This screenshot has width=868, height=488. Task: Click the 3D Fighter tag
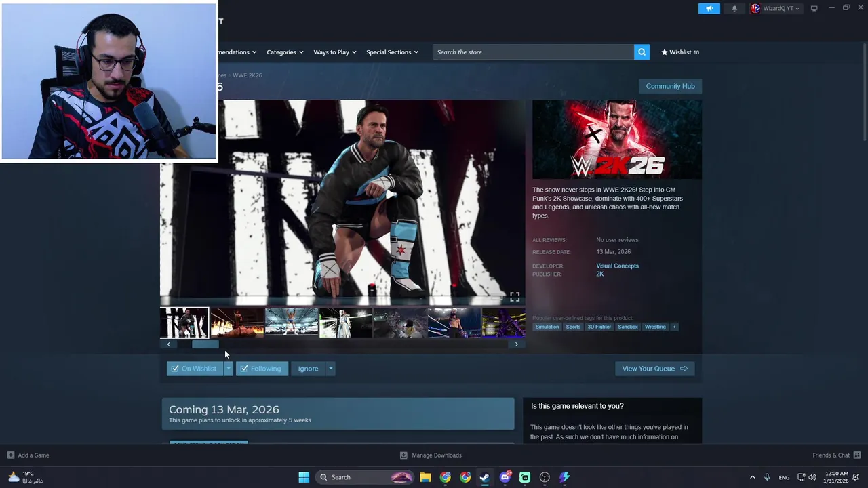pos(599,327)
